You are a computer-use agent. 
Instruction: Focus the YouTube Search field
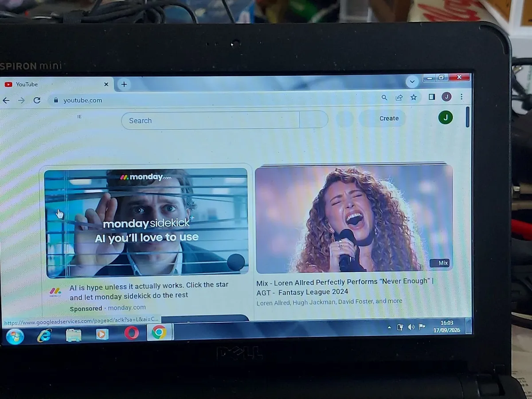(x=211, y=120)
